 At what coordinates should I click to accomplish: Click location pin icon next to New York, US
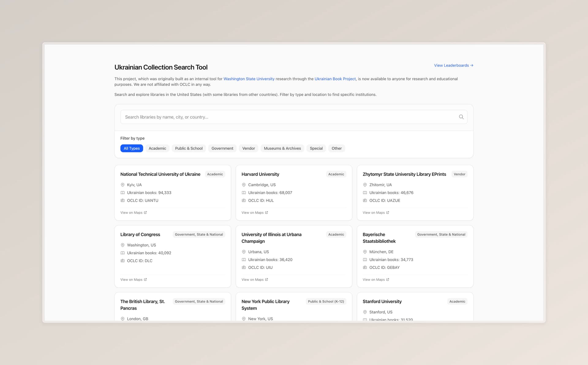244,319
